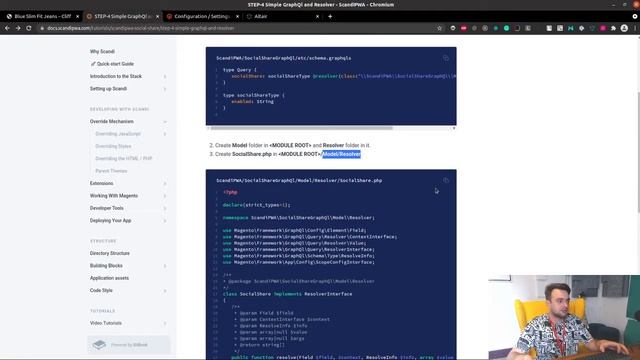The width and height of the screenshot is (640, 360).
Task: Click the file path SocialShare.php code header
Action: pos(299,180)
